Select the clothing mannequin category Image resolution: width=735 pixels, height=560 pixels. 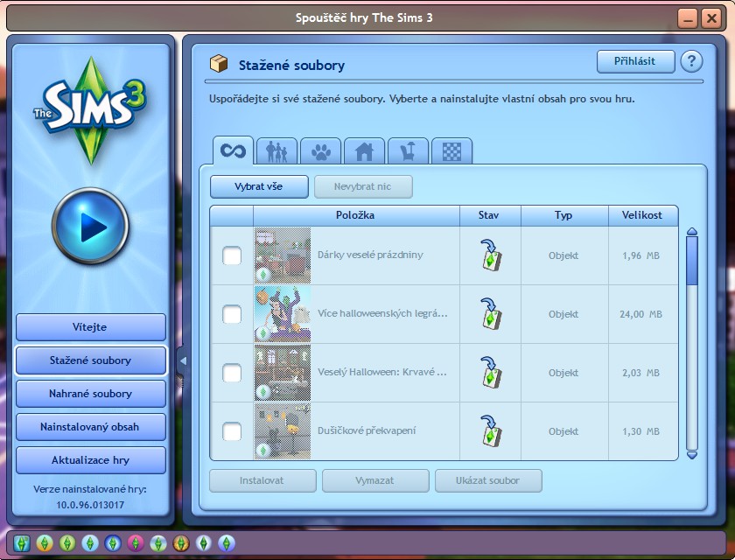pos(408,150)
